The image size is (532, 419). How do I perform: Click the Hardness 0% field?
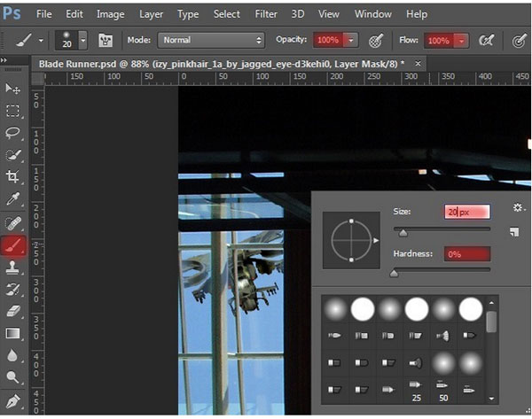[x=467, y=254]
